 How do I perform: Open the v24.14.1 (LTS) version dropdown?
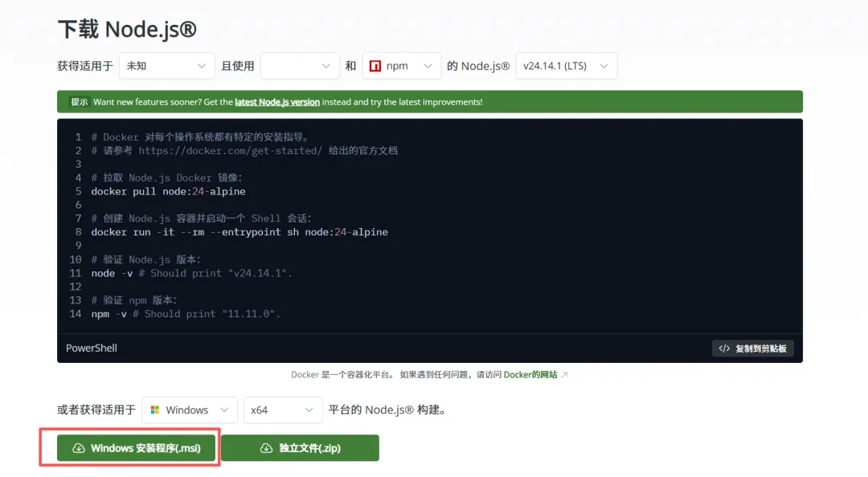pos(567,66)
